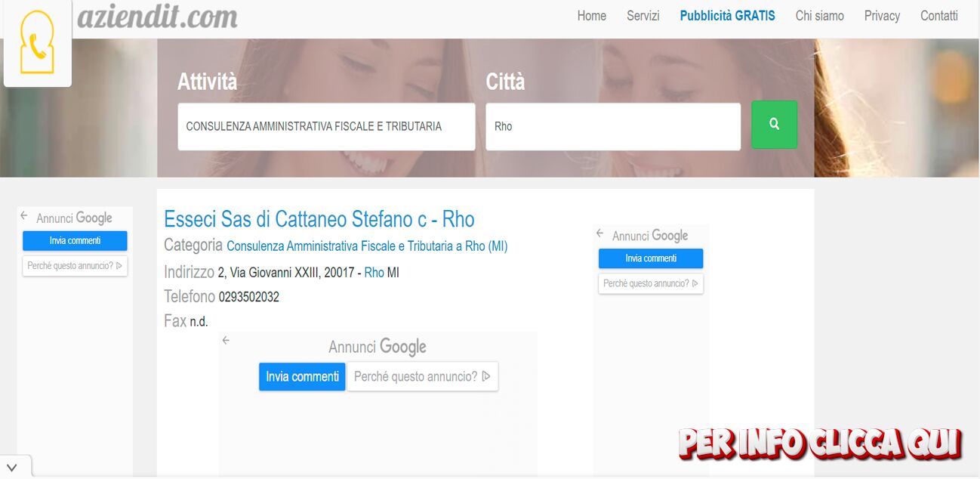Open the Privacy page

(882, 16)
